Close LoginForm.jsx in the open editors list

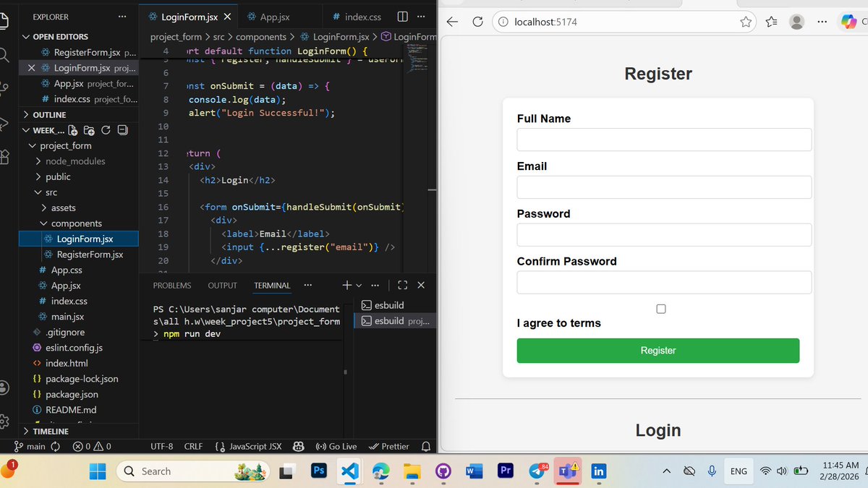[x=31, y=68]
